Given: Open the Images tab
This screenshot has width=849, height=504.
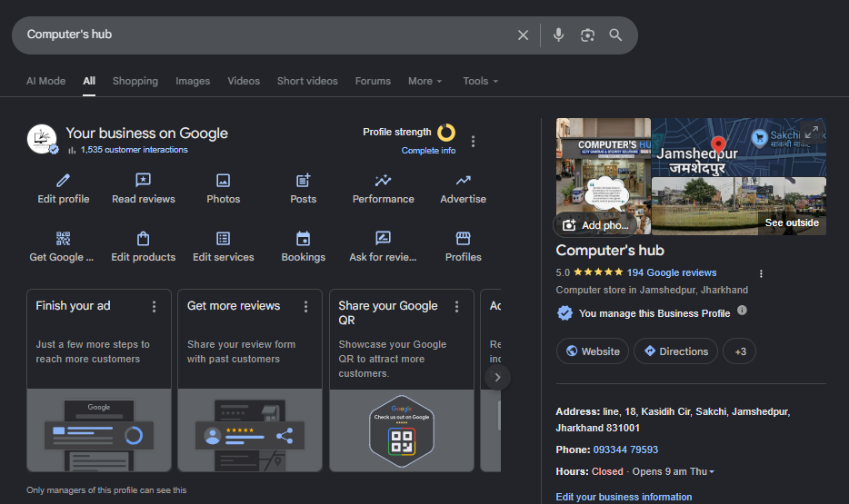Looking at the screenshot, I should pos(193,81).
